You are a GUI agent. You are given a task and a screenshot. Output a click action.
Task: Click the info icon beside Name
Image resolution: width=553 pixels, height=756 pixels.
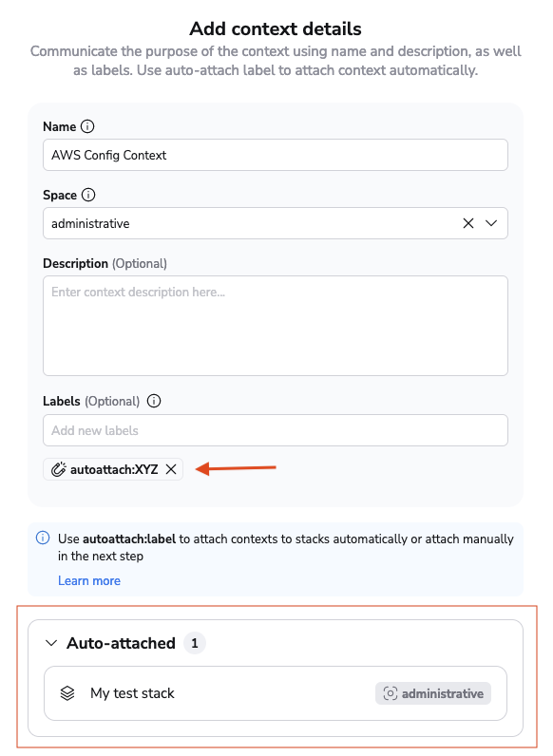(87, 126)
